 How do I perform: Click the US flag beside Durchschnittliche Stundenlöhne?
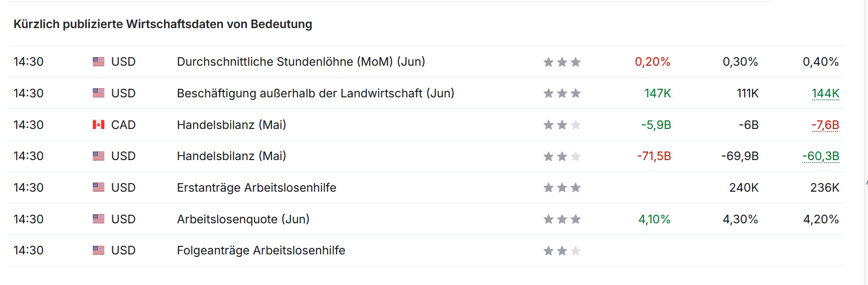click(98, 62)
